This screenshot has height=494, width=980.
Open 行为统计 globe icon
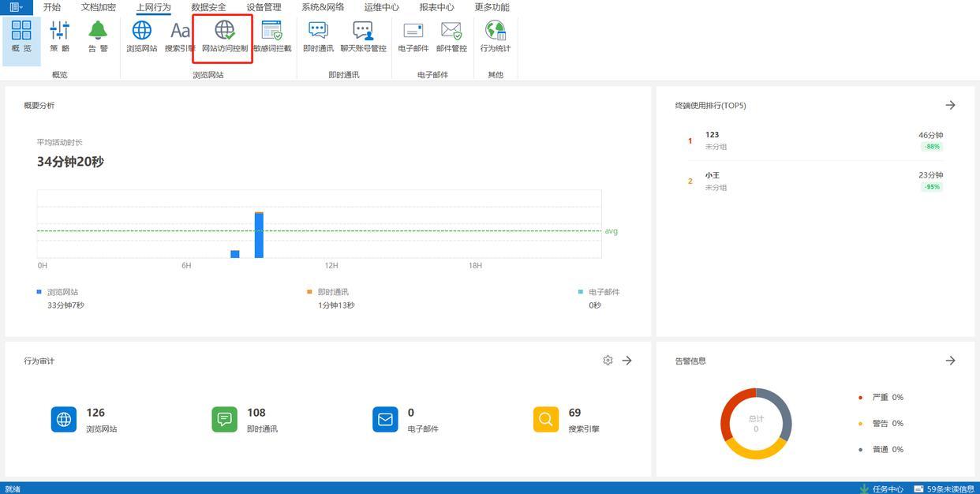[x=495, y=36]
